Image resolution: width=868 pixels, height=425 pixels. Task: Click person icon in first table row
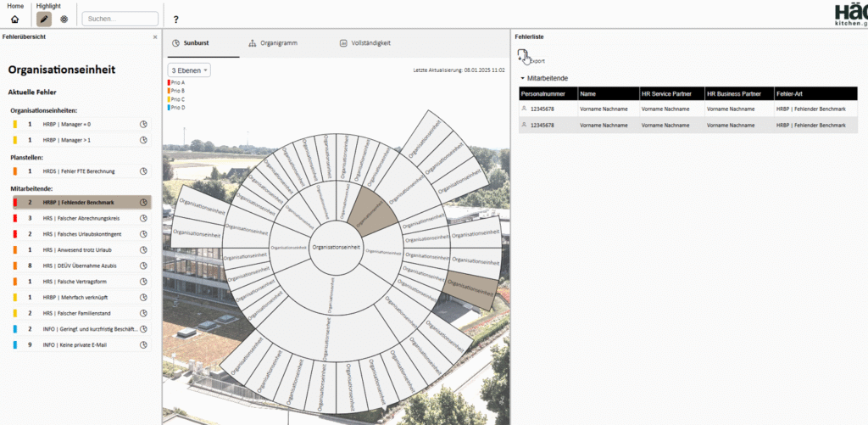[525, 109]
